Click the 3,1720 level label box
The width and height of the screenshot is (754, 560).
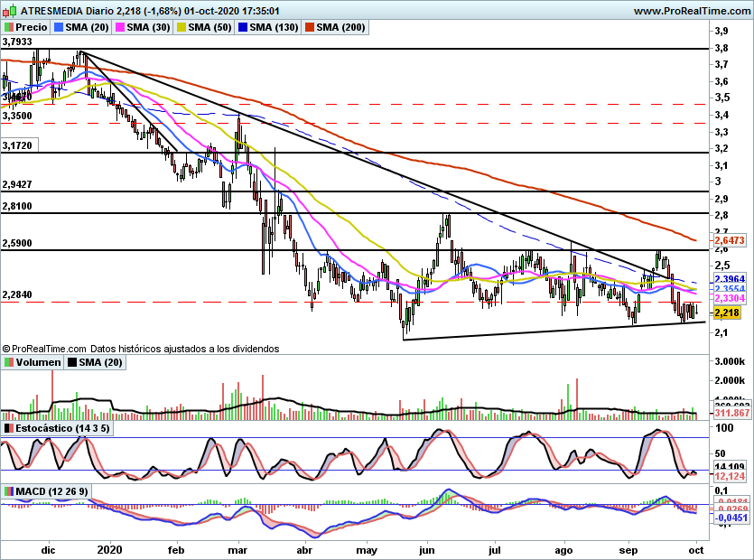tap(18, 145)
